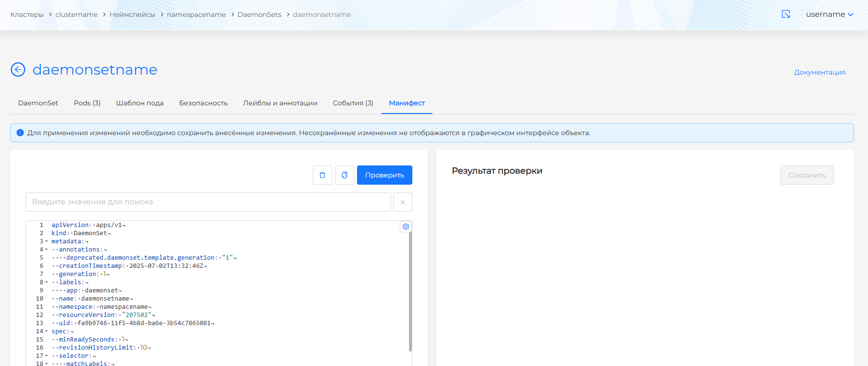Viewport: 868px width, 366px height.
Task: Collapse the metadata section on line 3
Action: 47,241
